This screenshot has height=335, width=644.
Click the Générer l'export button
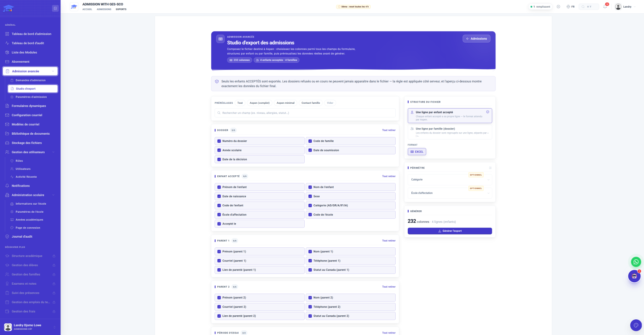(450, 231)
